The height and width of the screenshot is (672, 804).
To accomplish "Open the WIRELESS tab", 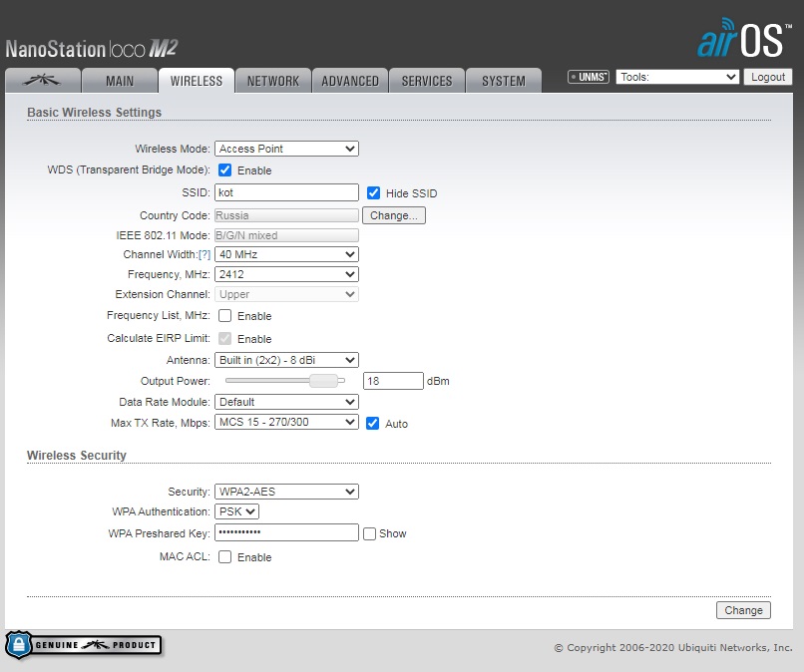I will click(197, 81).
